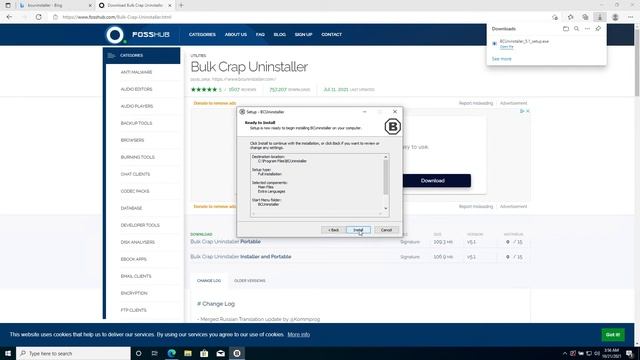Viewport: 640px width, 360px height.
Task: Select the Email Clients category
Action: pyautogui.click(x=136, y=276)
